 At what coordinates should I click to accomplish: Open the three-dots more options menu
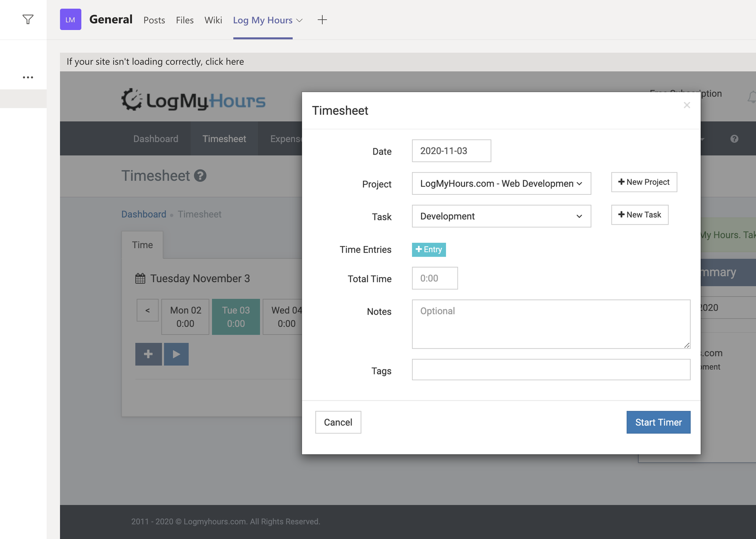(28, 77)
